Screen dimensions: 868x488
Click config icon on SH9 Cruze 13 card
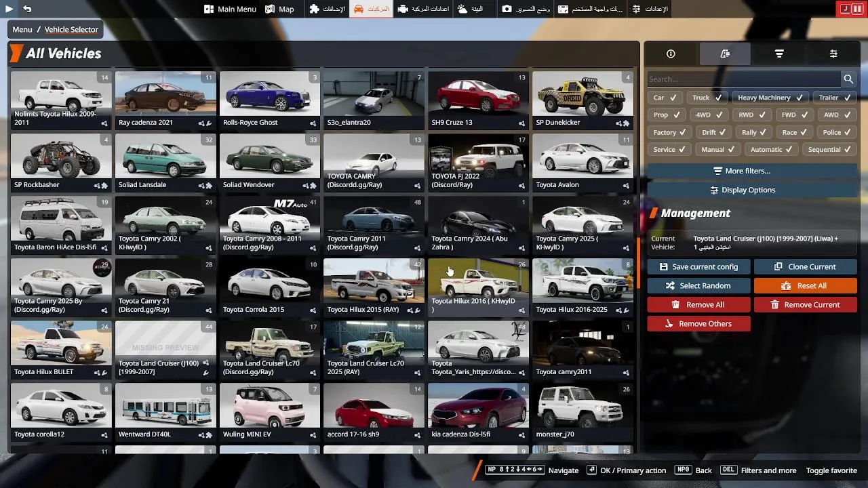[x=521, y=123]
